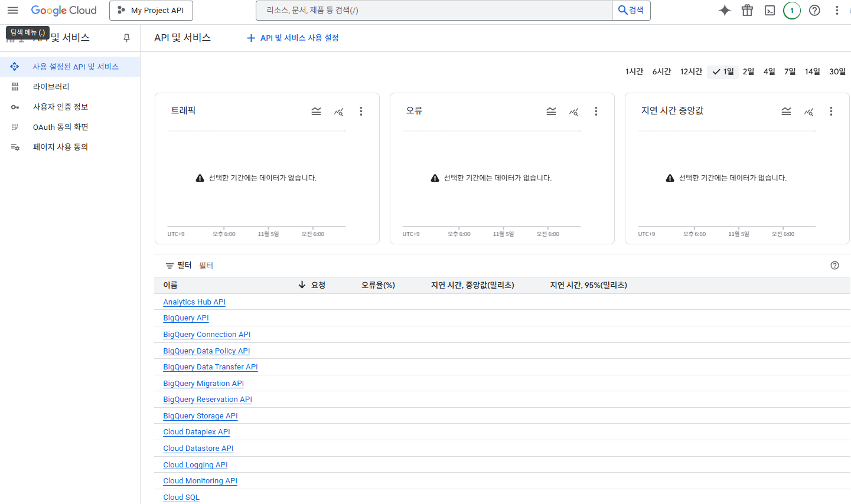Open the top bar three-dot settings menu
Screen dimensions: 851x504
pos(837,10)
